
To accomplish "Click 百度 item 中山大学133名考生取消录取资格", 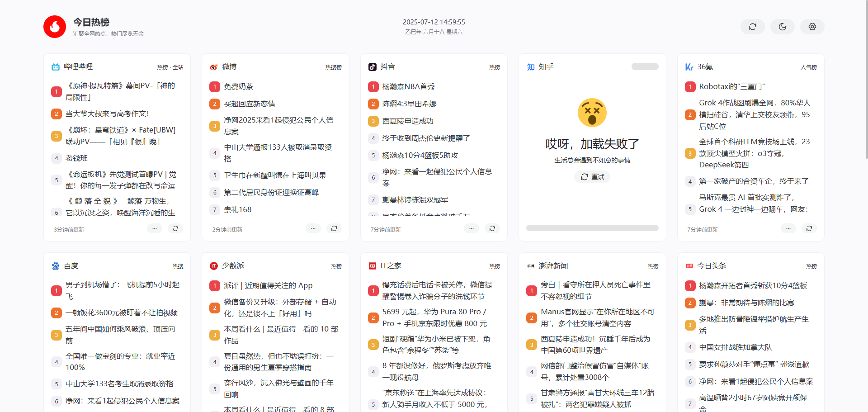I will point(119,384).
